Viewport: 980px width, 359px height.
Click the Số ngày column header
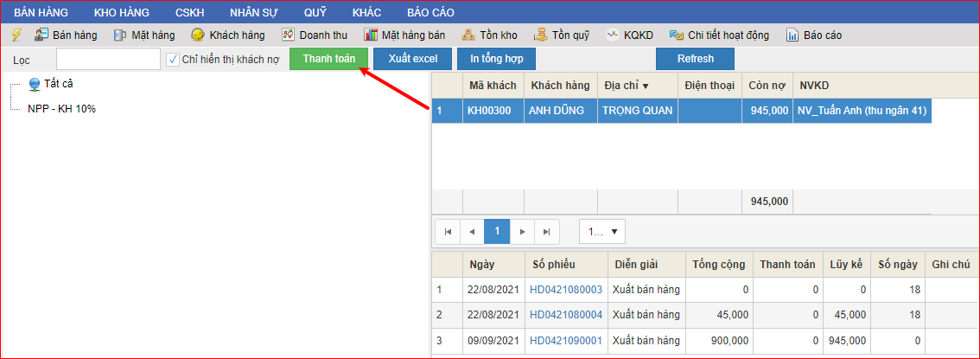pos(898,265)
